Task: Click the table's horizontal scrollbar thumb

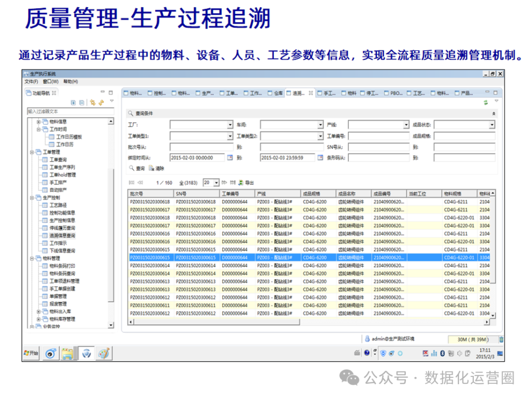Action: (217, 322)
